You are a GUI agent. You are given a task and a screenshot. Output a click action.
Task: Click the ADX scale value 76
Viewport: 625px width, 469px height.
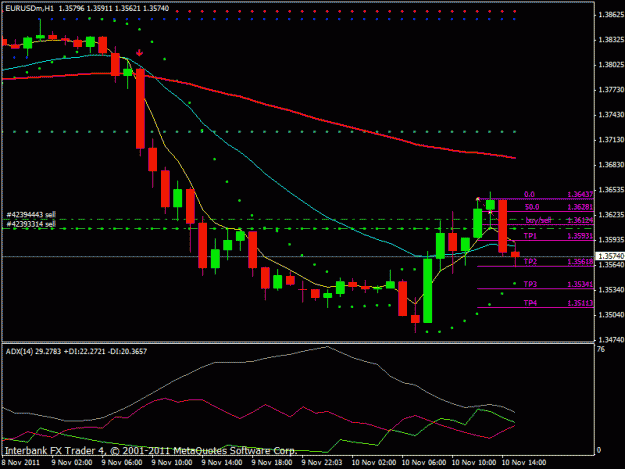(x=601, y=349)
